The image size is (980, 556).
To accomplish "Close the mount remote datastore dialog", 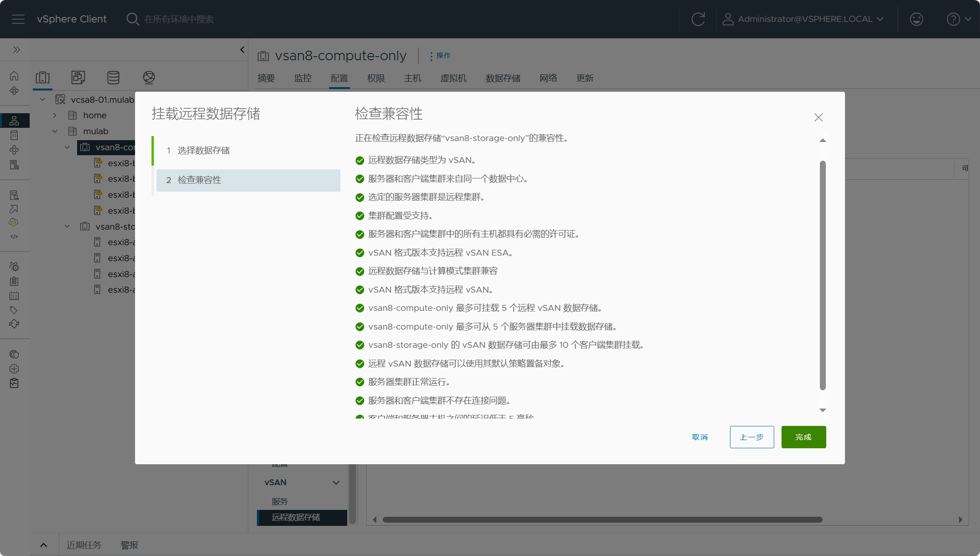I will pos(818,117).
